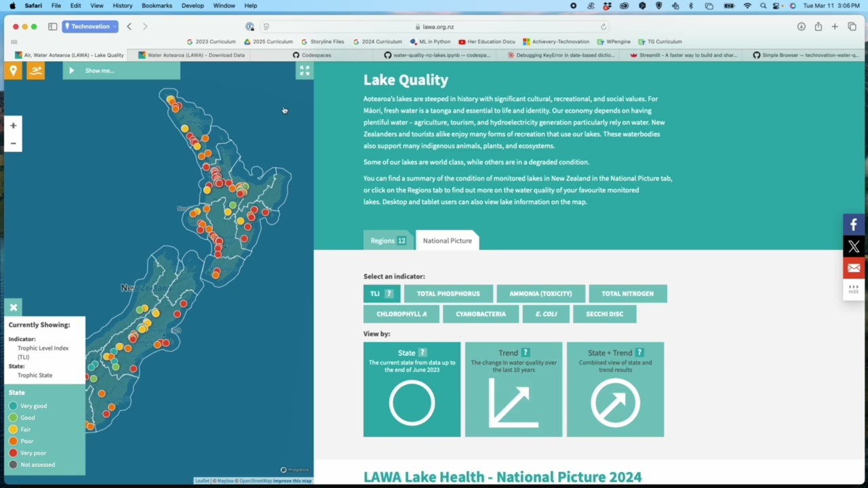Click the Trend help question mark

click(x=525, y=352)
